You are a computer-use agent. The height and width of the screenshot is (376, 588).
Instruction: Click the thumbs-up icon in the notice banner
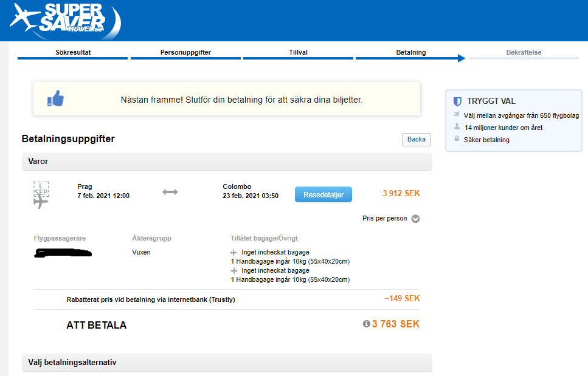pos(55,98)
